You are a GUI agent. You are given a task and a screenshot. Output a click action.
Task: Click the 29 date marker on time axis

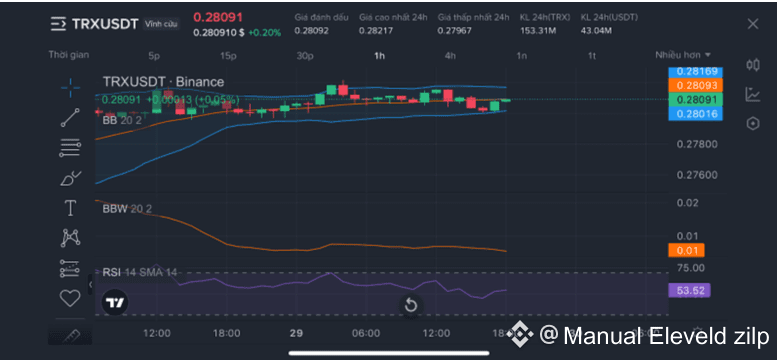pyautogui.click(x=296, y=334)
